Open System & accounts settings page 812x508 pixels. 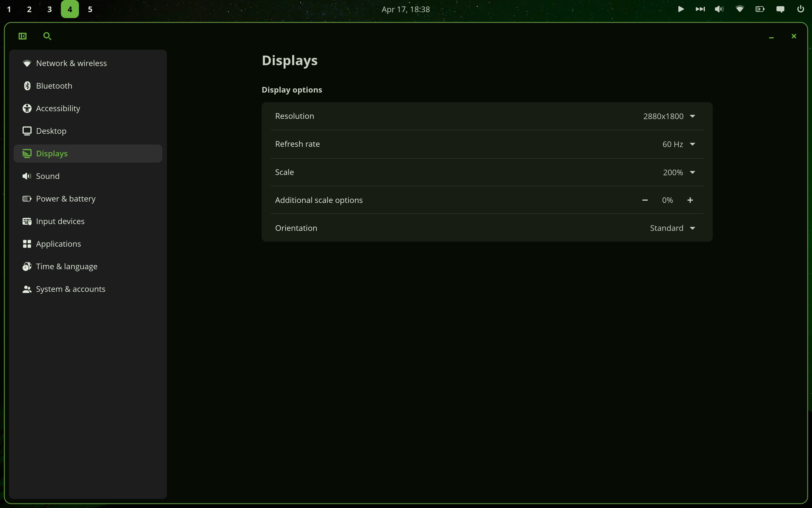pyautogui.click(x=88, y=289)
